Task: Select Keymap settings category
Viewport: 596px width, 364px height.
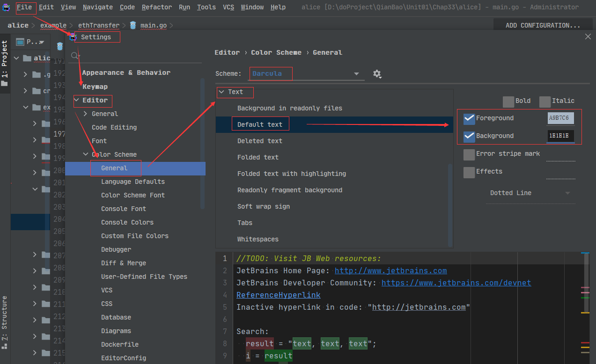Action: pos(95,87)
